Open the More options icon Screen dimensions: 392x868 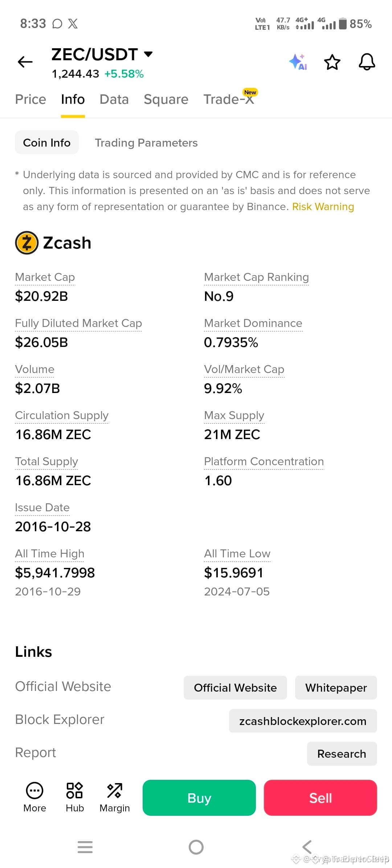click(35, 797)
